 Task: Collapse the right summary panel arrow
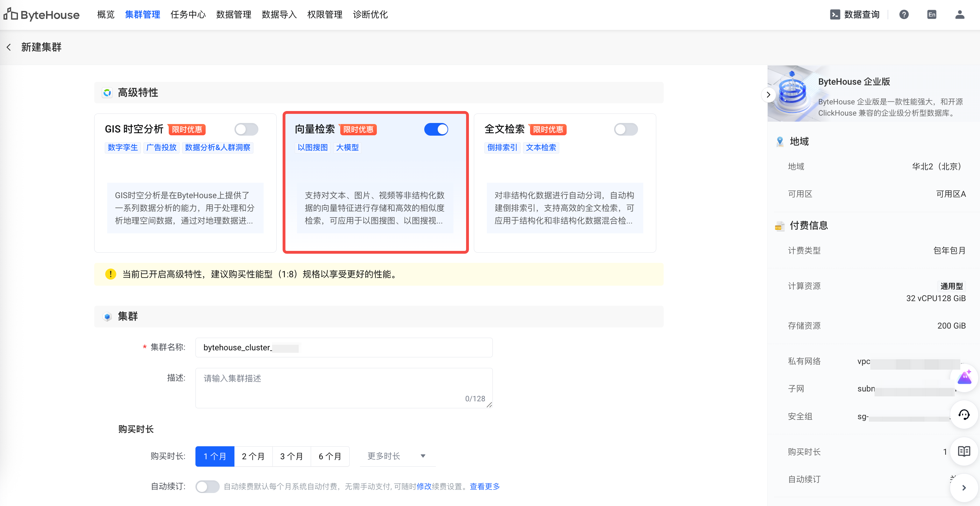click(768, 95)
